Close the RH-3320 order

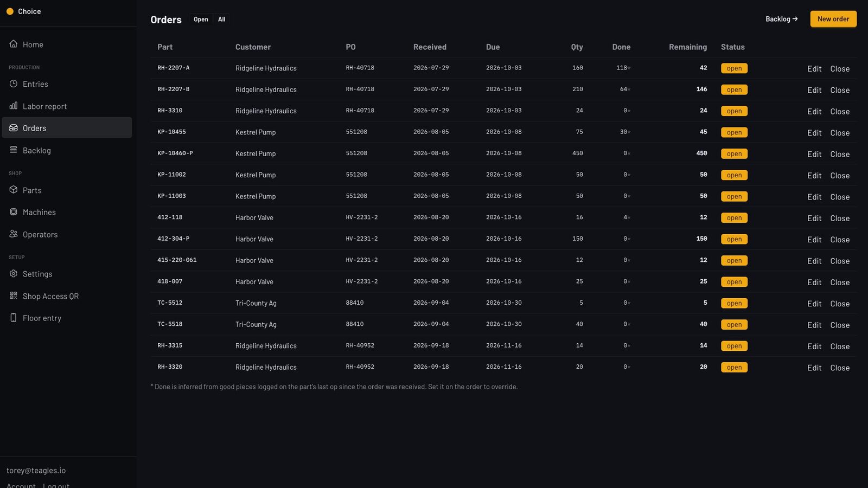840,368
